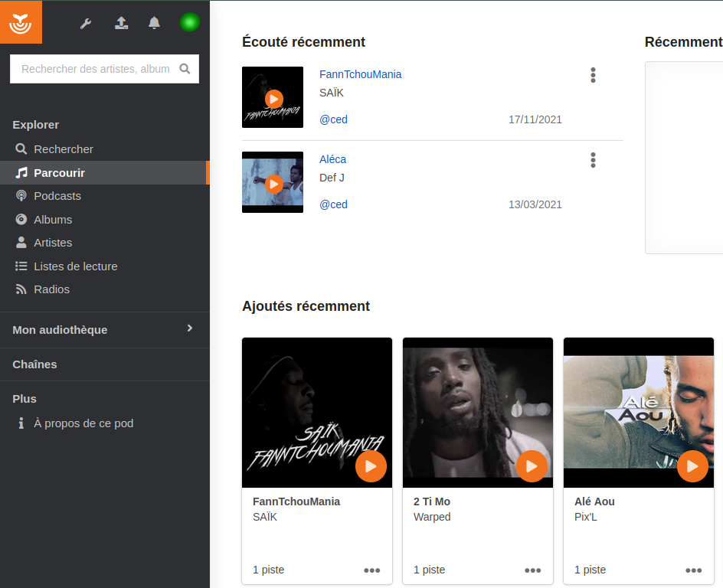Viewport: 723px width, 588px height.
Task: Open the Aléca track link
Action: [x=332, y=159]
